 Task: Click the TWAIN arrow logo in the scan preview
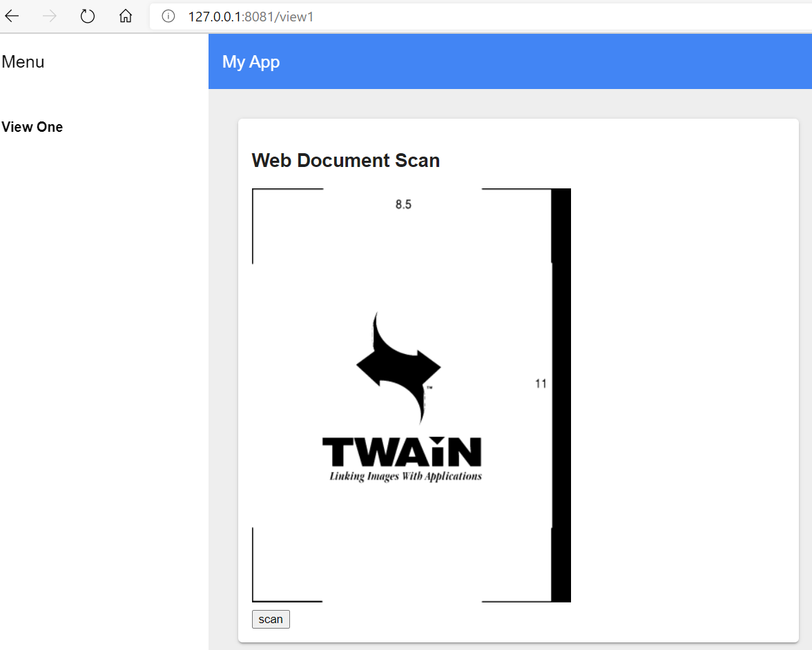[x=398, y=366]
